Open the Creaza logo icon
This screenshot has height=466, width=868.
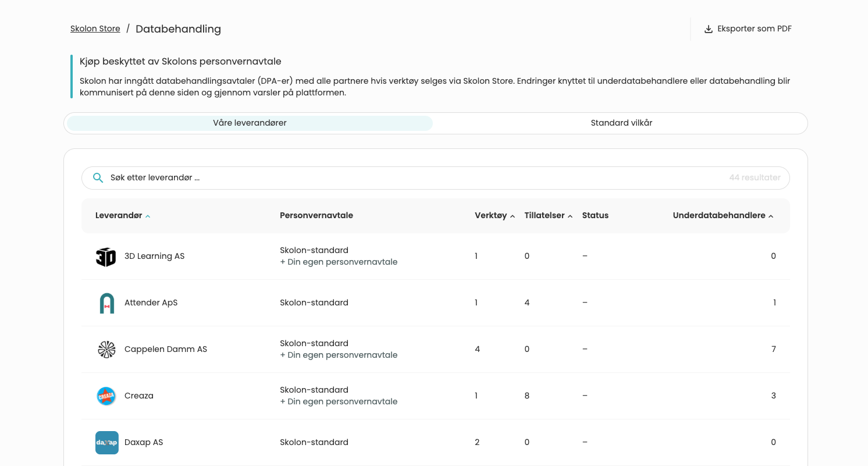tap(106, 396)
